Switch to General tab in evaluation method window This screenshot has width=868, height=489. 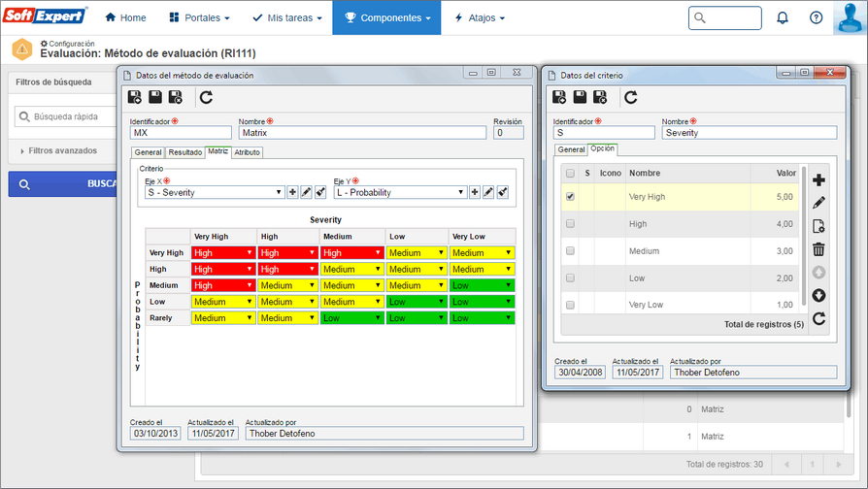click(x=148, y=152)
